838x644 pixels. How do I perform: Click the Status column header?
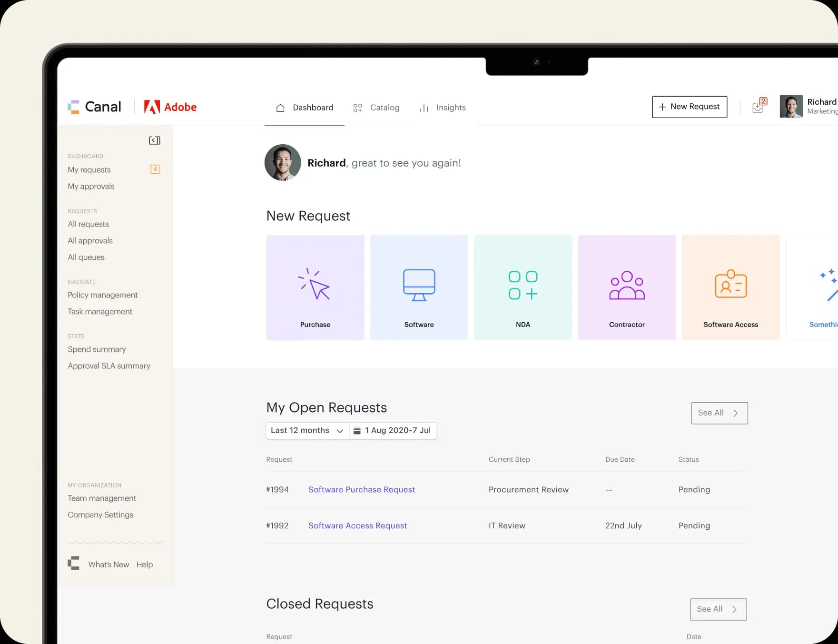689,460
